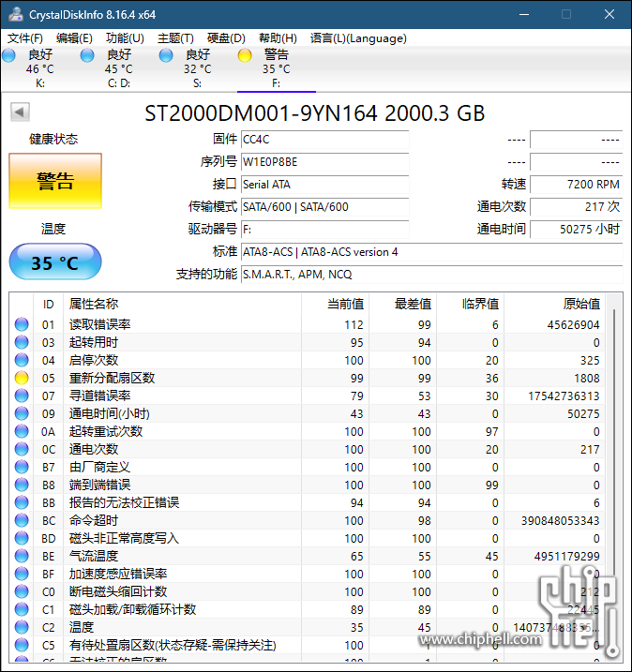Image resolution: width=632 pixels, height=672 pixels.
Task: Open the 帮助(H) menu
Action: [278, 38]
